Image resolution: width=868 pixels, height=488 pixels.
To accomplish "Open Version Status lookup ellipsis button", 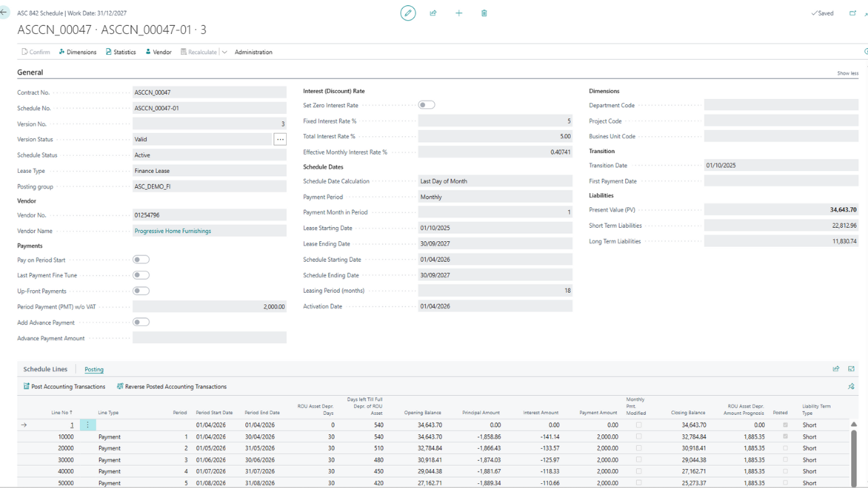I will [280, 139].
